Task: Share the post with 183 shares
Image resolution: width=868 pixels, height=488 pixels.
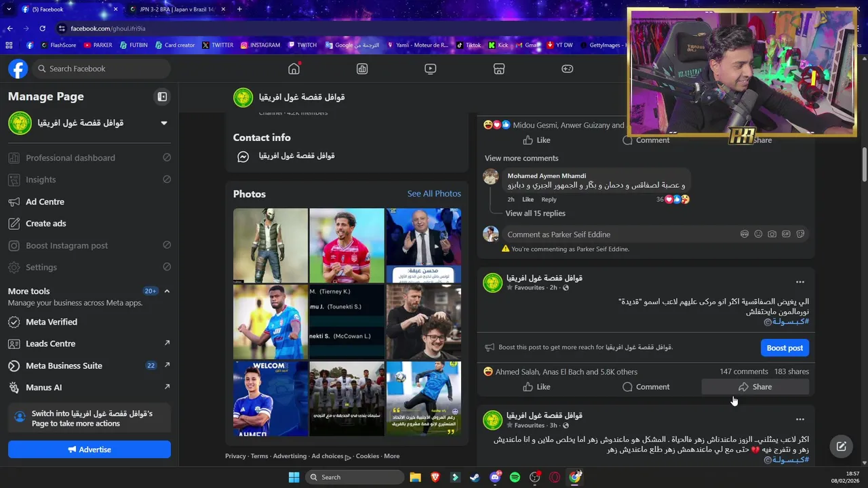Action: (x=755, y=387)
